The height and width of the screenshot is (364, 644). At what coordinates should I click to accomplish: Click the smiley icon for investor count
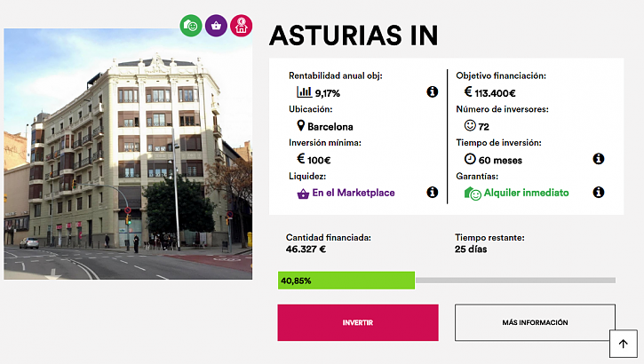coord(470,126)
